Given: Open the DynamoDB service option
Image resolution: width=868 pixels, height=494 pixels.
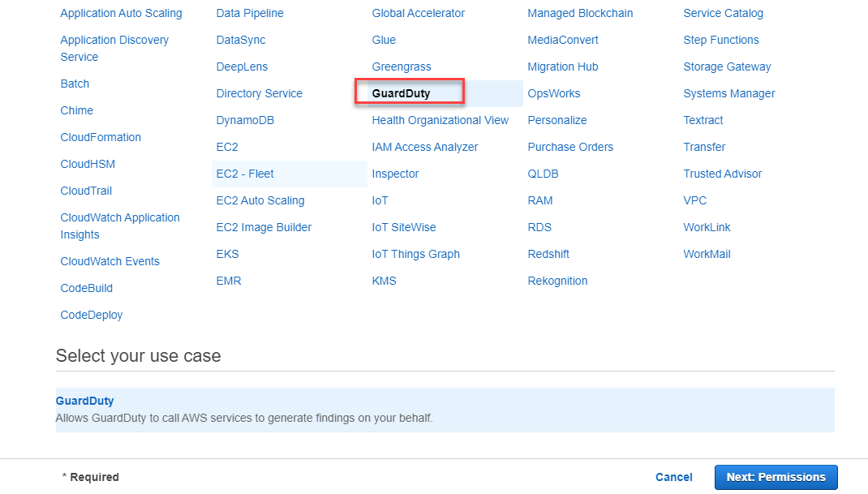Looking at the screenshot, I should coord(245,120).
